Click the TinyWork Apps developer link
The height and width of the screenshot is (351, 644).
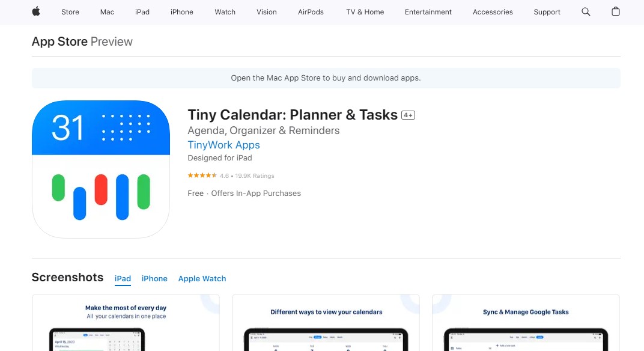(x=223, y=145)
